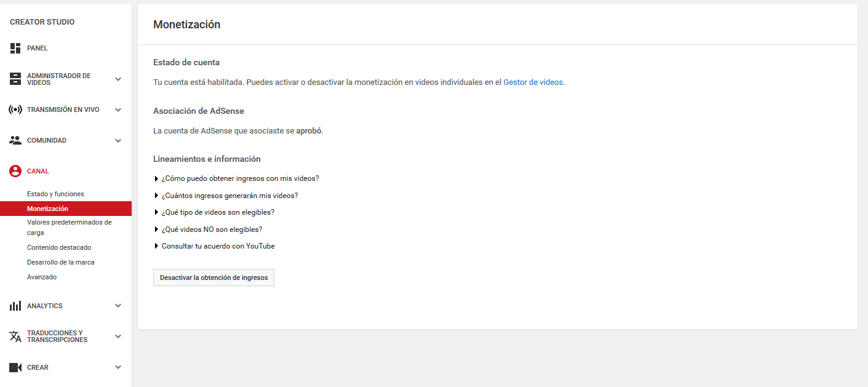868x387 pixels.
Task: Select the Monetización submenu item
Action: coord(66,209)
